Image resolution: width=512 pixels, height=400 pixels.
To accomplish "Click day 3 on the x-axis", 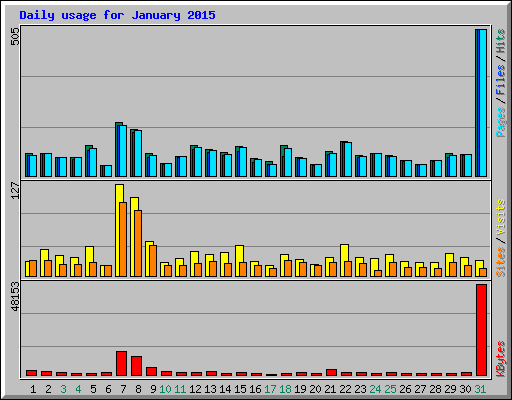I will [x=63, y=389].
